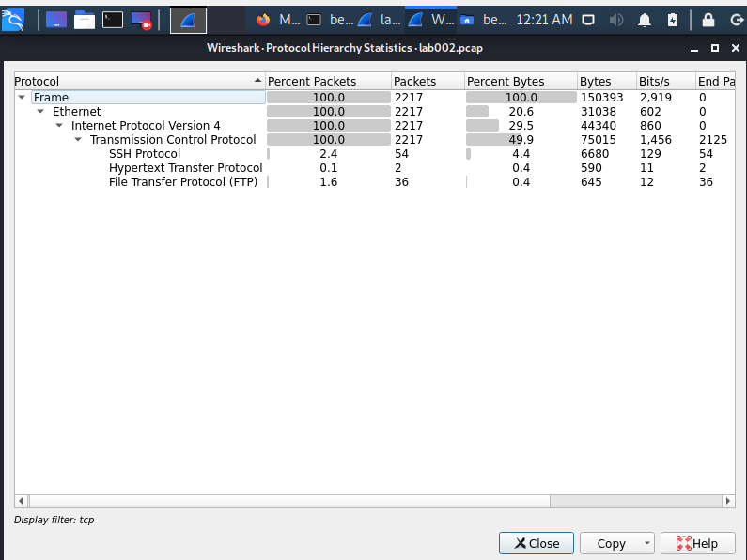Collapse the Ethernet tree node
The height and width of the screenshot is (560, 747).
pos(40,112)
